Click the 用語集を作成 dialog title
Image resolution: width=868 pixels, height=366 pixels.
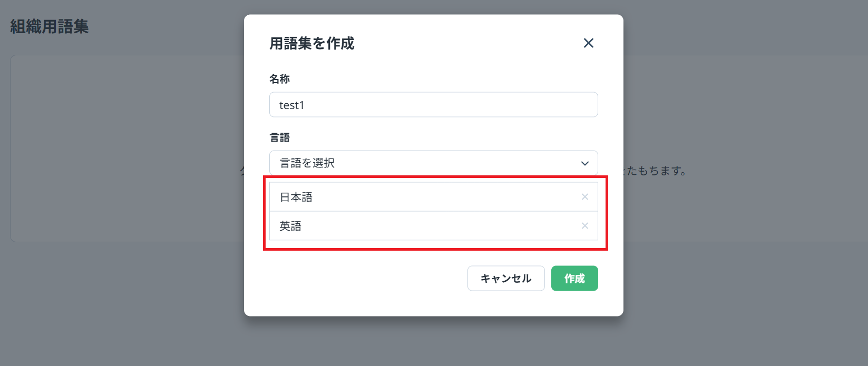pyautogui.click(x=311, y=44)
